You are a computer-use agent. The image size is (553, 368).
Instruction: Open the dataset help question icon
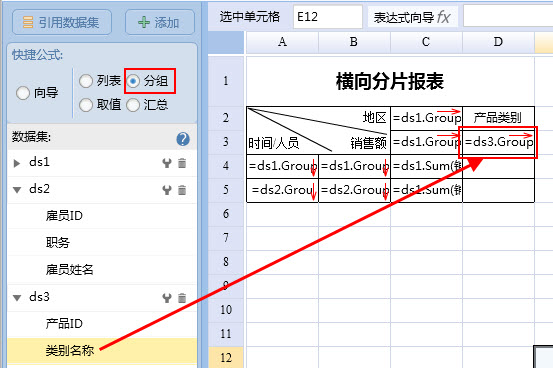coord(183,139)
